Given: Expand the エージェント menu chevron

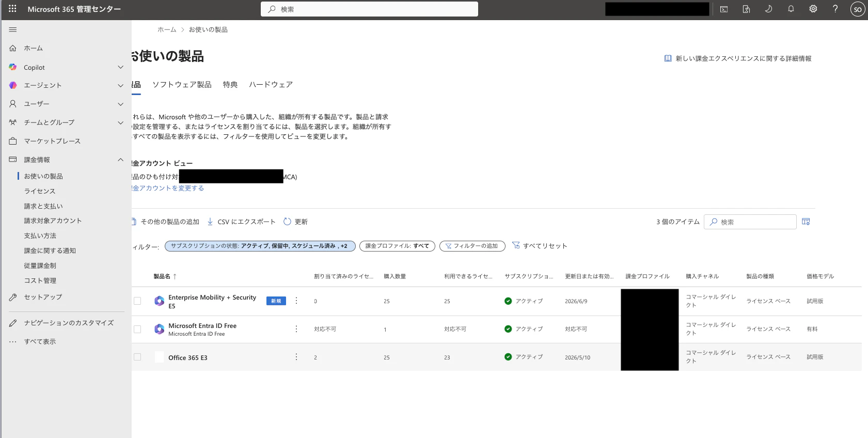Looking at the screenshot, I should point(120,85).
